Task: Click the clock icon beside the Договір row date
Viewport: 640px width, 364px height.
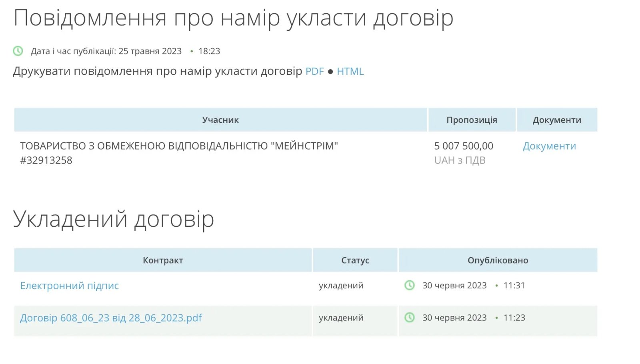Action: (410, 318)
